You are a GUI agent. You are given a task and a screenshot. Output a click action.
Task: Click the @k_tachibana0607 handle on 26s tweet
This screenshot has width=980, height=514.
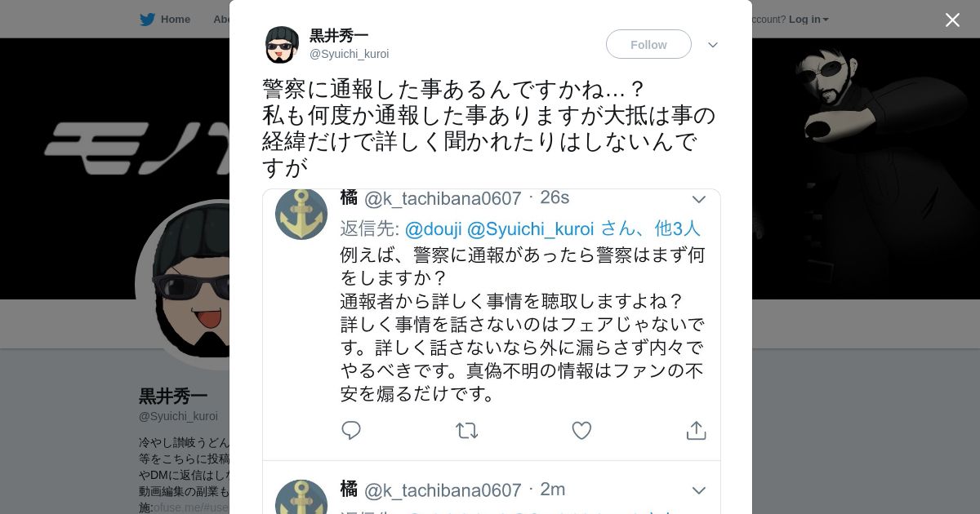tap(442, 198)
